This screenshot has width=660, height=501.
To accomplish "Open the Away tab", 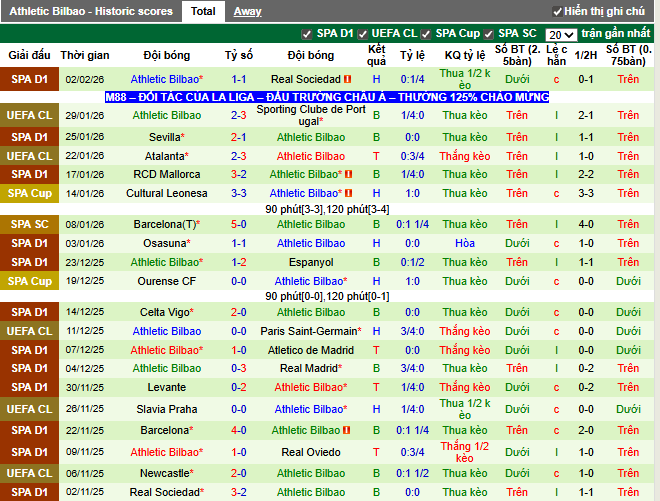I will [248, 11].
